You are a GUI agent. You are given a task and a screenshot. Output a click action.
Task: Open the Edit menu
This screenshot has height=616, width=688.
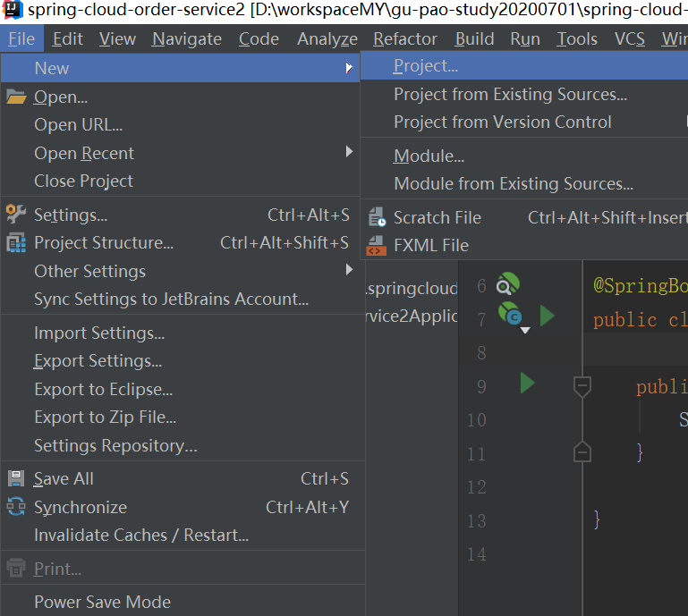[x=68, y=39]
